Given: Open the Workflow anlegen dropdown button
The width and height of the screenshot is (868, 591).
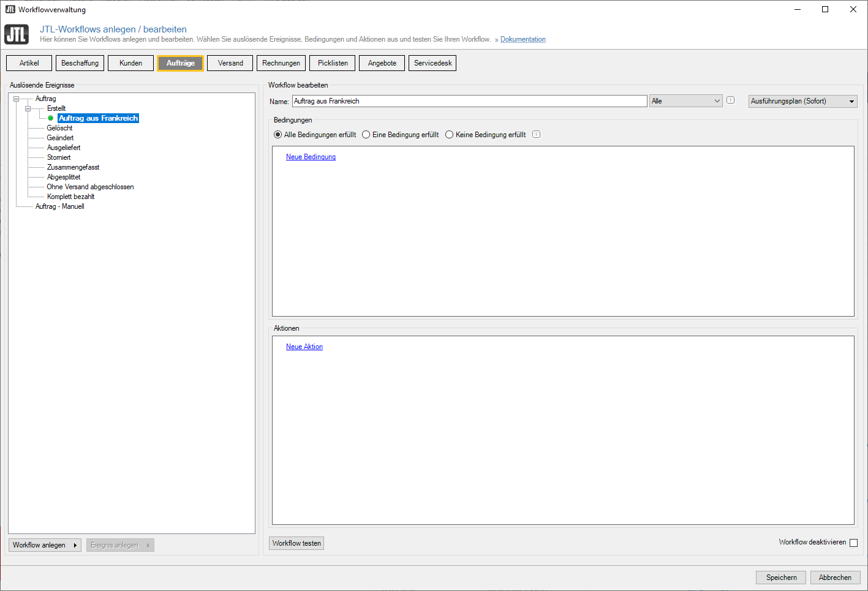Looking at the screenshot, I should 45,545.
